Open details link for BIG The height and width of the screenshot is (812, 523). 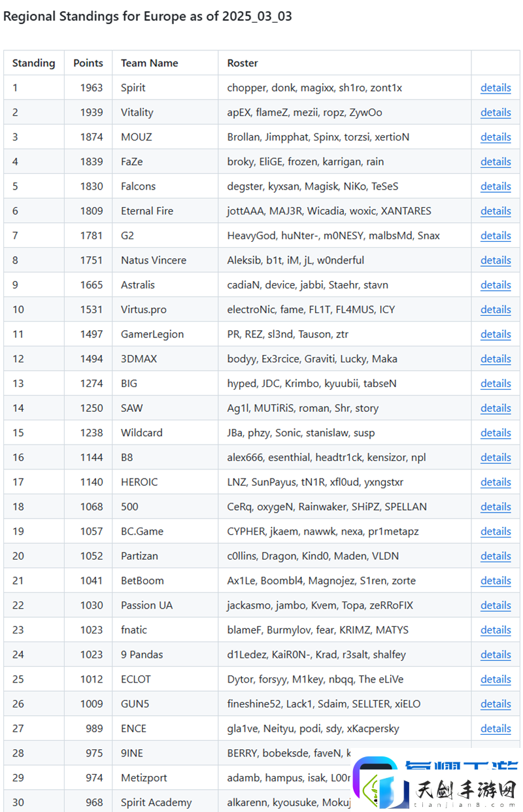pyautogui.click(x=496, y=384)
